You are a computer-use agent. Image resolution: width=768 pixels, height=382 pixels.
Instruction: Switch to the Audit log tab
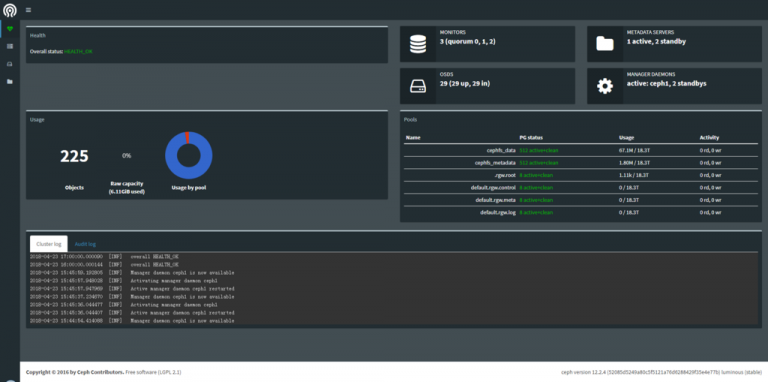pyautogui.click(x=85, y=244)
